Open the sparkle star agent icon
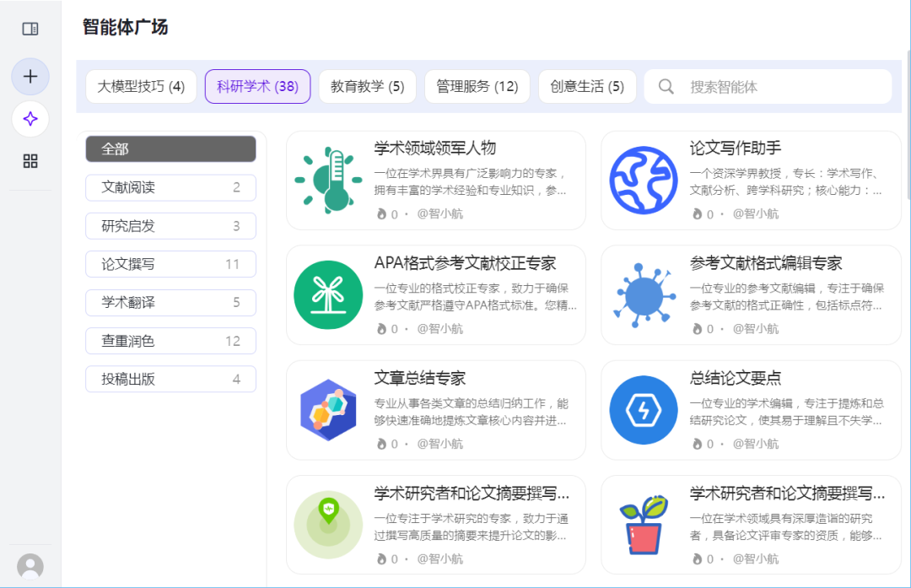 pyautogui.click(x=30, y=119)
